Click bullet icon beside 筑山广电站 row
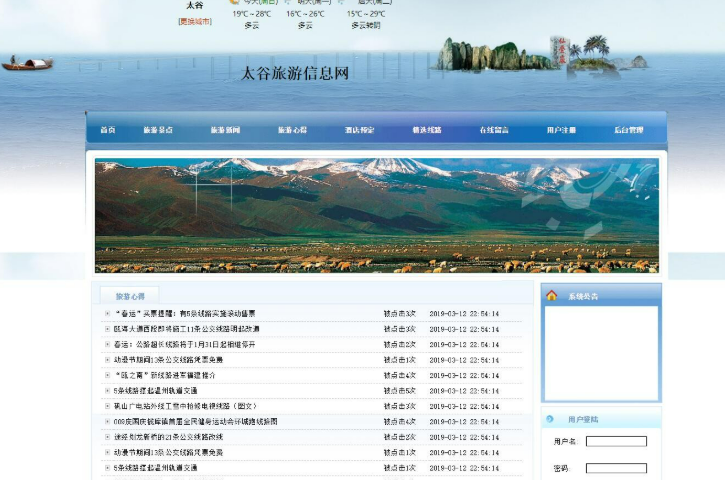Image resolution: width=725 pixels, height=480 pixels. [107, 406]
